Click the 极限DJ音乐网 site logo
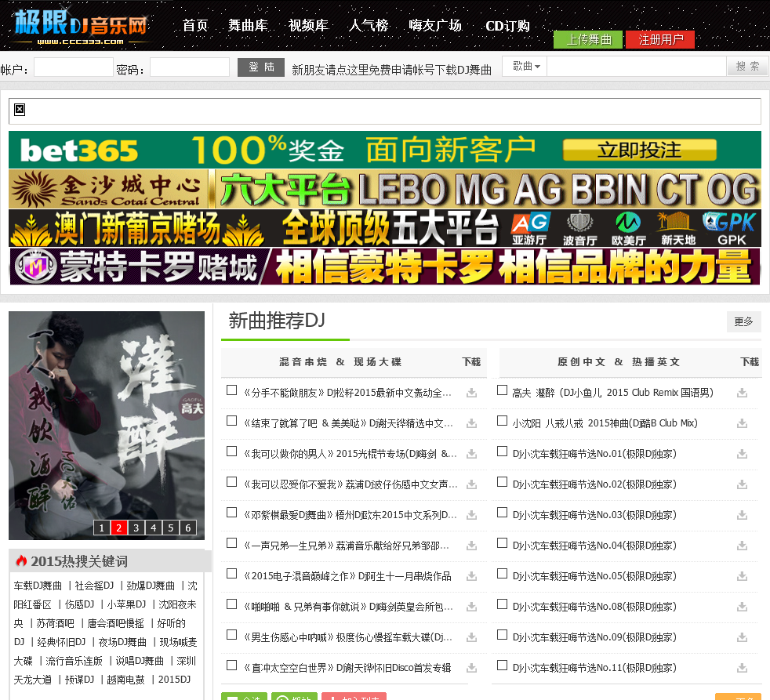The width and height of the screenshot is (770, 700). (x=80, y=26)
